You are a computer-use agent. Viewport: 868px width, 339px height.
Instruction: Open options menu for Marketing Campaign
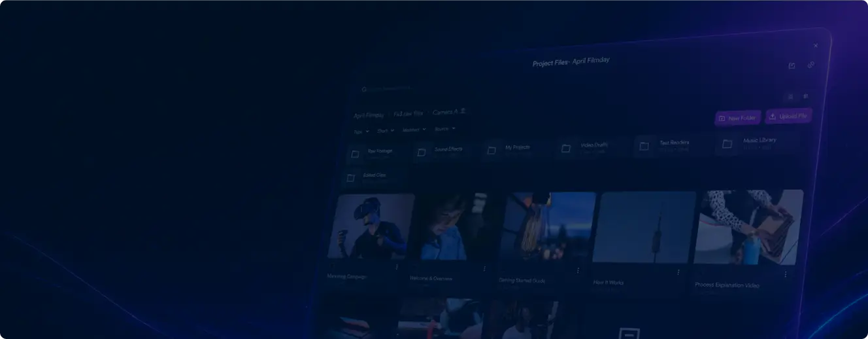pyautogui.click(x=397, y=267)
